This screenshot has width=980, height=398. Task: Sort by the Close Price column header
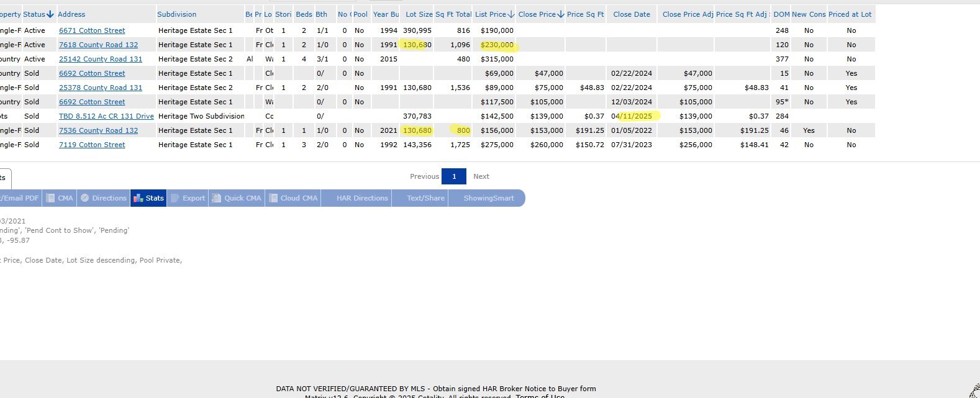(537, 14)
